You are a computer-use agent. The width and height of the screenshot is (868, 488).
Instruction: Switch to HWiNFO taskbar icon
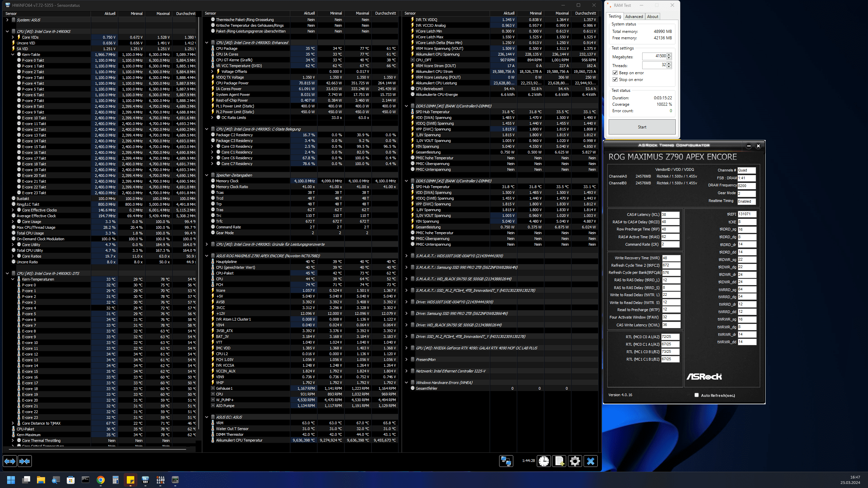pos(145,480)
